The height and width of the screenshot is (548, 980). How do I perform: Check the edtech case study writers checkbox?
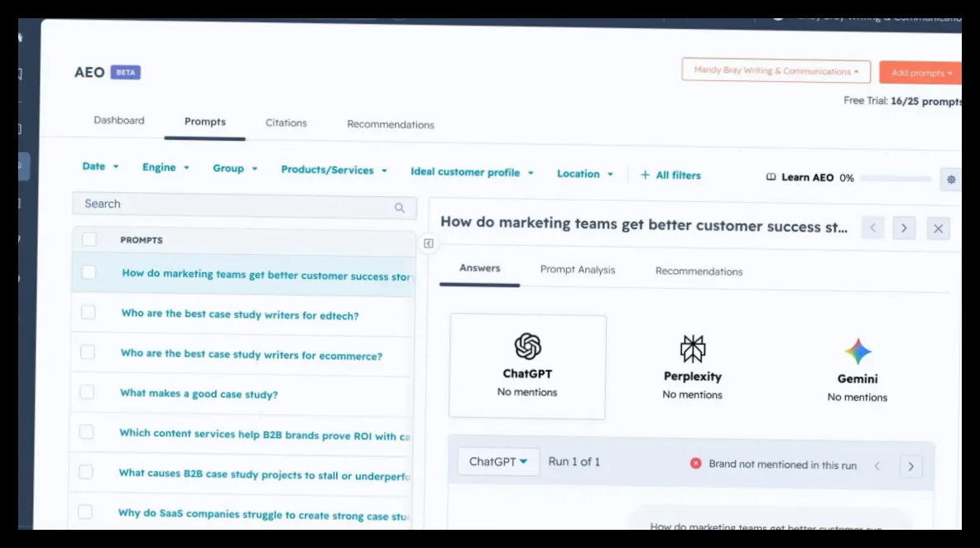pyautogui.click(x=88, y=312)
